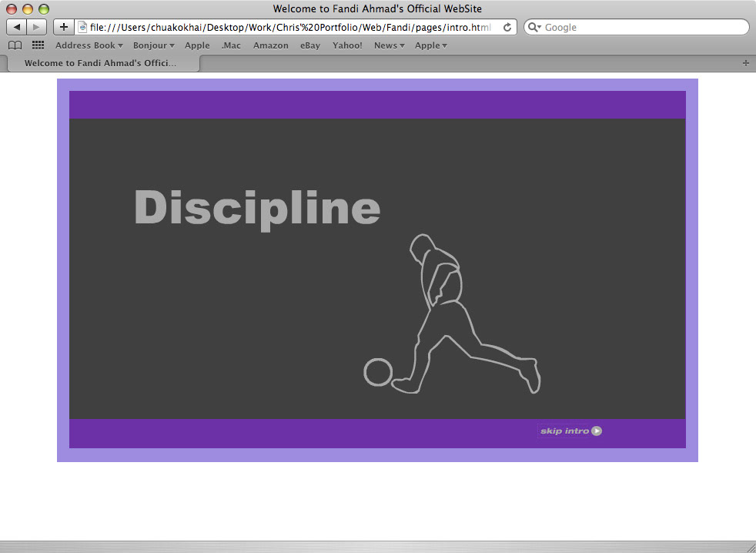Screen dimensions: 756x553
Task: Zoom the Safari window with green button
Action: [44, 9]
